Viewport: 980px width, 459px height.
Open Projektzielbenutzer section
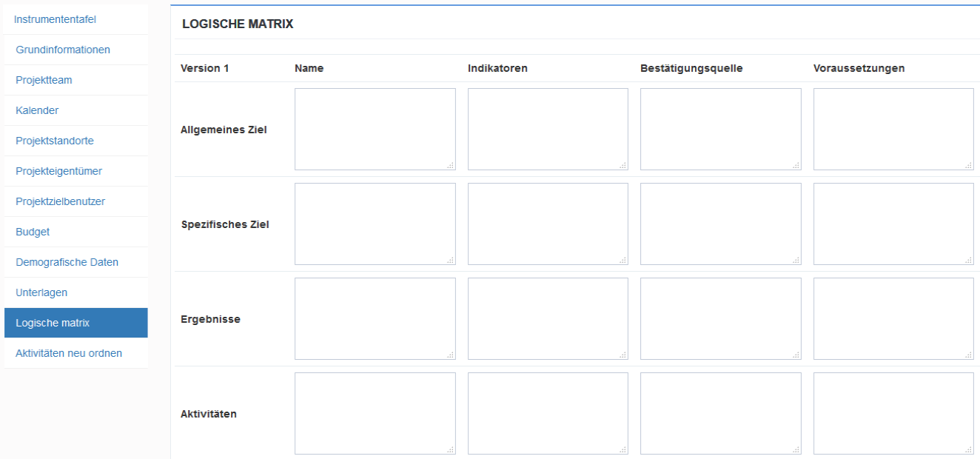tap(75, 201)
